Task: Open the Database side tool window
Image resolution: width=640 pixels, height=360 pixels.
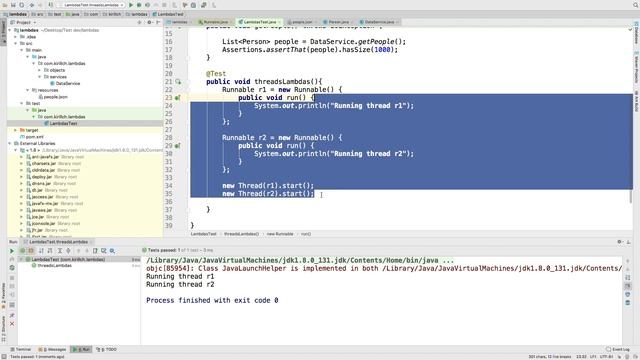Action: 636,33
